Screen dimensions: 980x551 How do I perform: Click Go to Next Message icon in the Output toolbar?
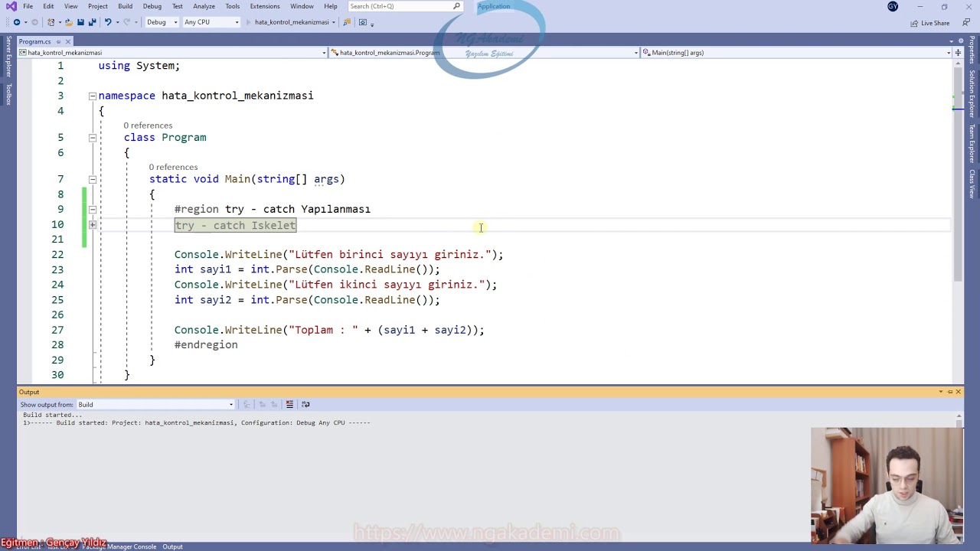tap(274, 404)
